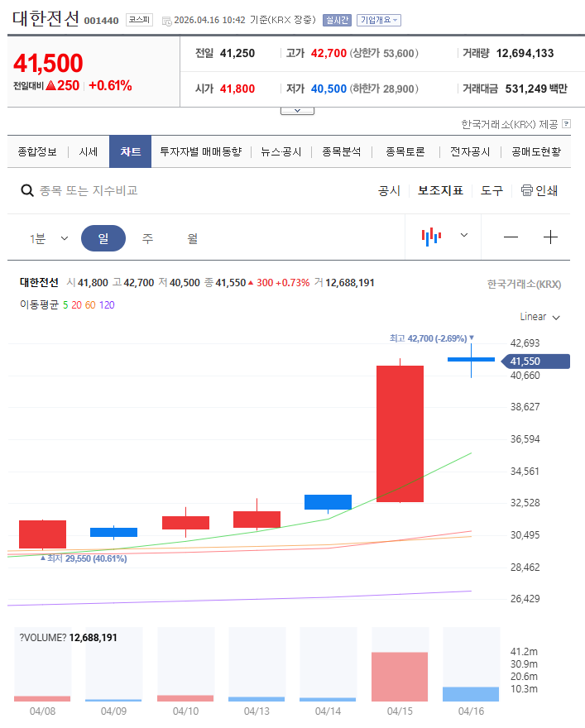The image size is (585, 728).
Task: Zoom in chart with plus icon
Action: [x=550, y=237]
